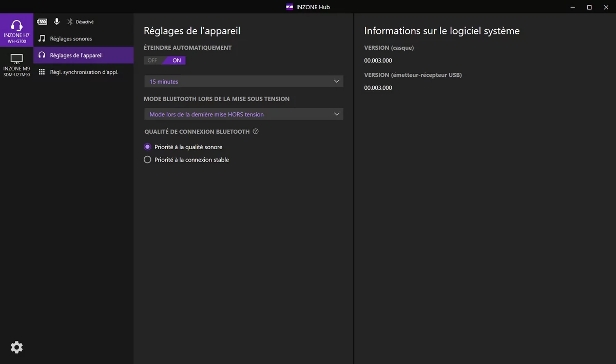Click the headphones icon beside Réglages de l'appareil

pos(42,55)
